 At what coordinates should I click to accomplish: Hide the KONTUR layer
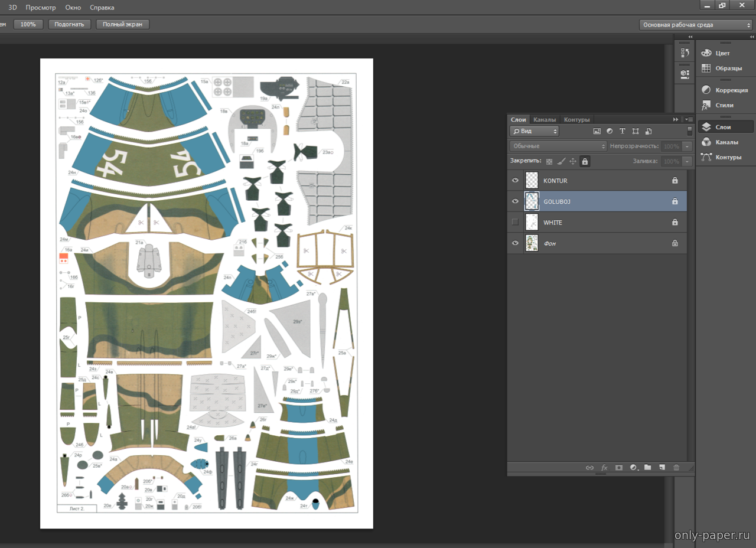(515, 181)
